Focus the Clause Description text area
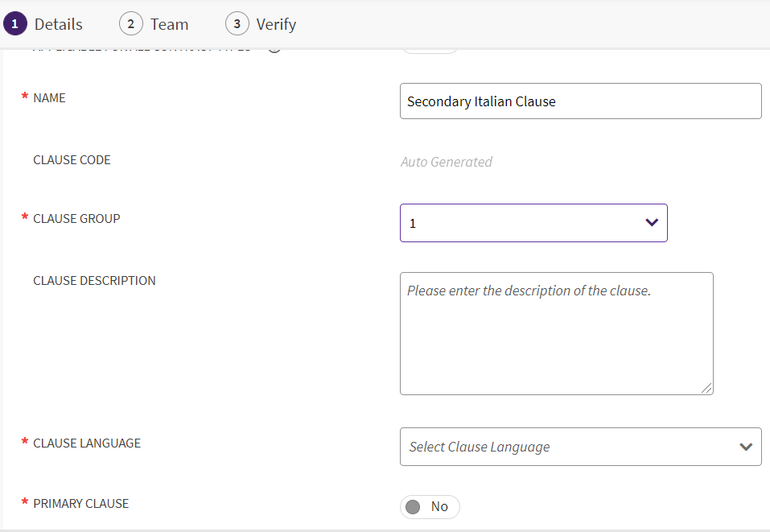Screen dimensions: 770x532 tap(555, 334)
